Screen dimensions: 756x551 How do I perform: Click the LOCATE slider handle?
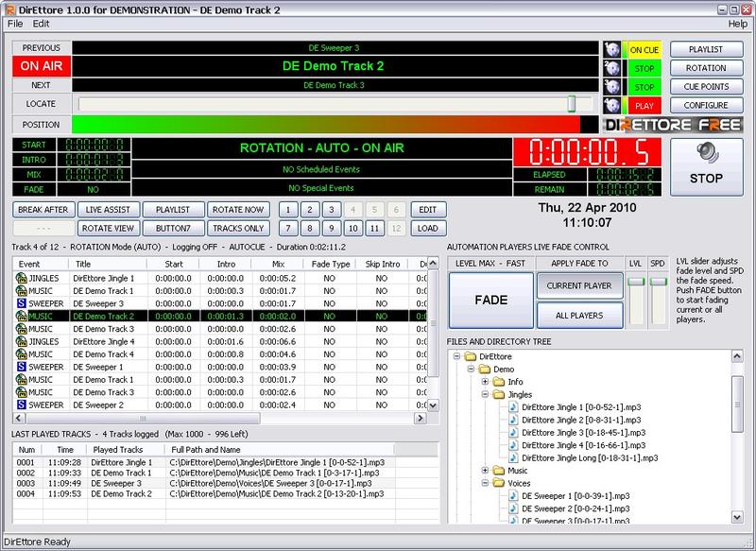click(572, 104)
